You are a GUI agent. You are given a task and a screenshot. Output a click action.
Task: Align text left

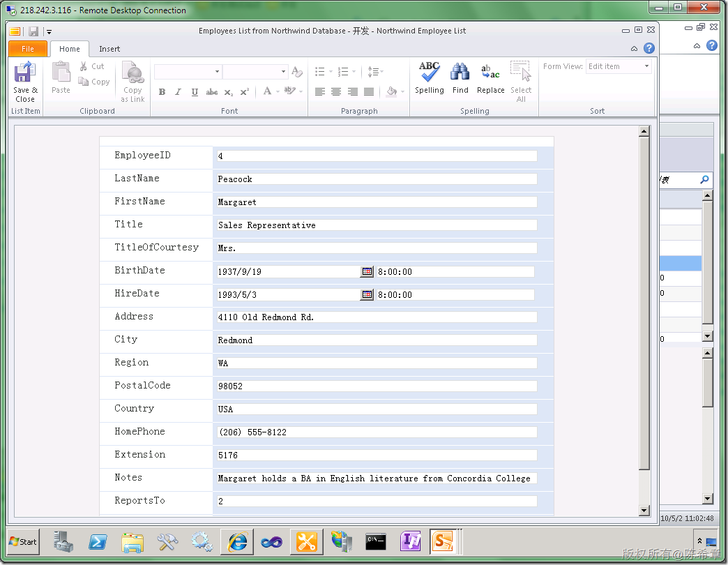pos(320,91)
